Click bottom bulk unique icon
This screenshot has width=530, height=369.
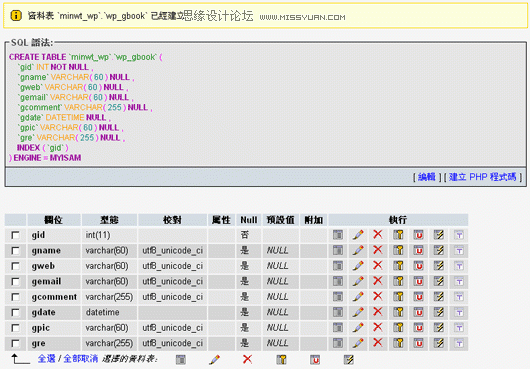[x=315, y=359]
